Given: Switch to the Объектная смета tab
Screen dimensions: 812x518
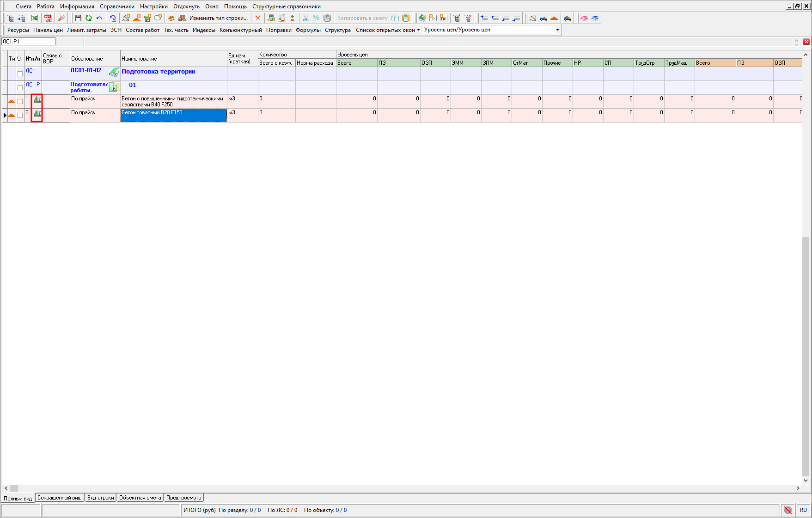Looking at the screenshot, I should [140, 498].
